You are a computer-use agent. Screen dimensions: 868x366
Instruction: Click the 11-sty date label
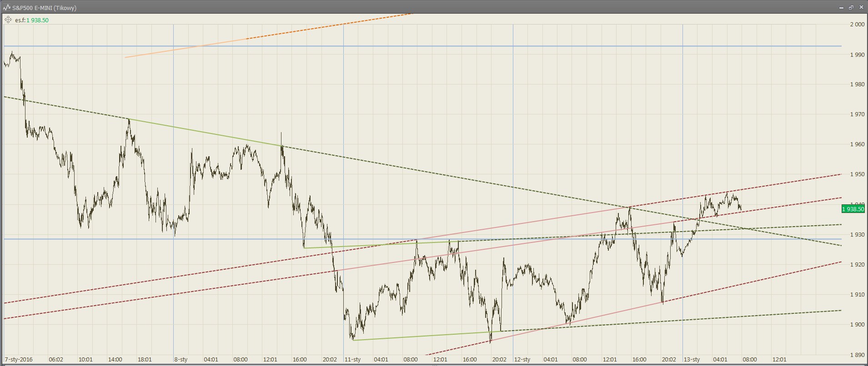[x=352, y=359]
